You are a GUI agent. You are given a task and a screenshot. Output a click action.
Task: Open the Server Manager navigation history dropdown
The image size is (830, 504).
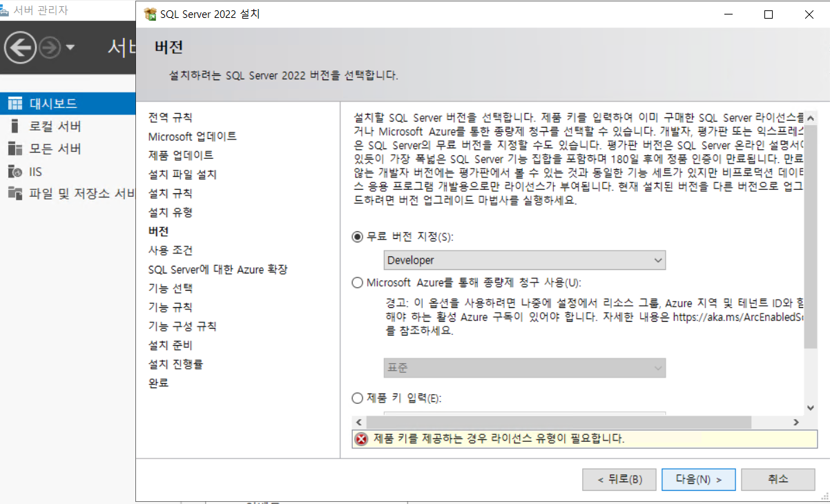point(70,48)
